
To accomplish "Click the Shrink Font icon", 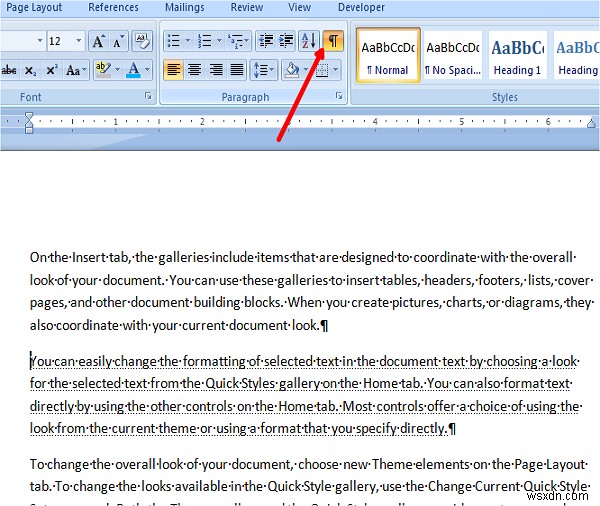I will coord(119,41).
